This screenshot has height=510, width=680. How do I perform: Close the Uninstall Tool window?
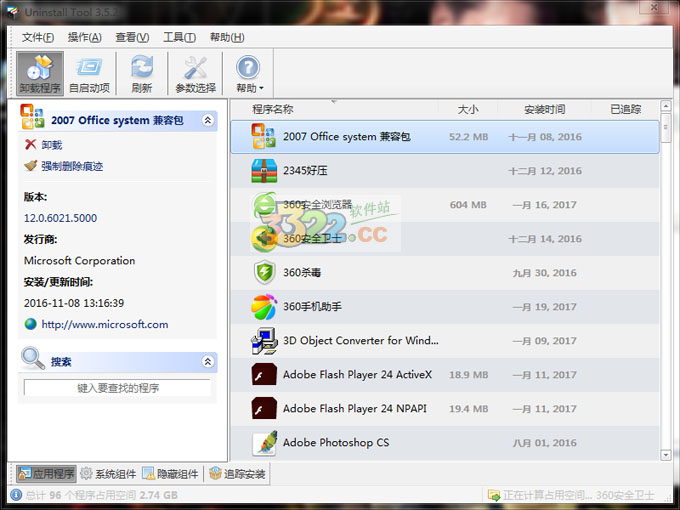pyautogui.click(x=654, y=7)
